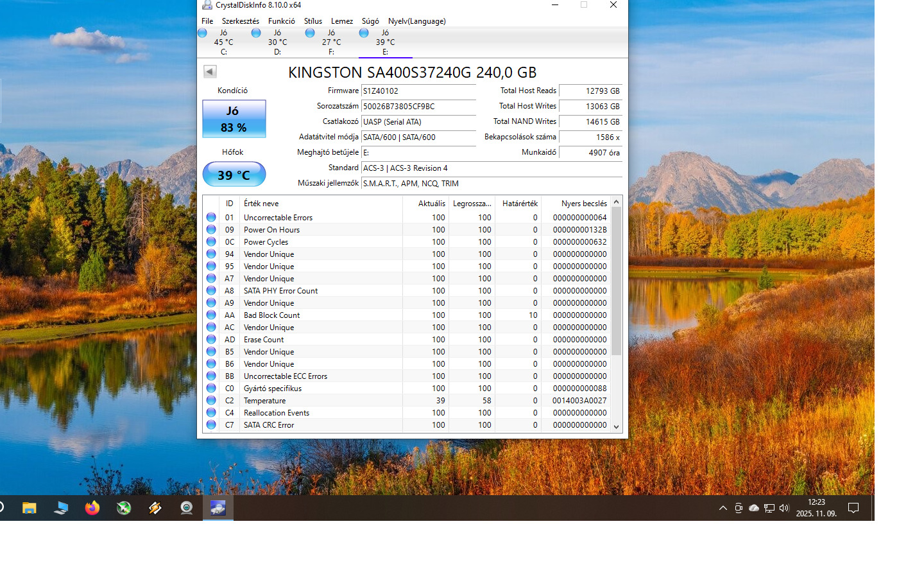
Task: Click the SMART list vertical scrollbar thumb
Action: (616, 281)
